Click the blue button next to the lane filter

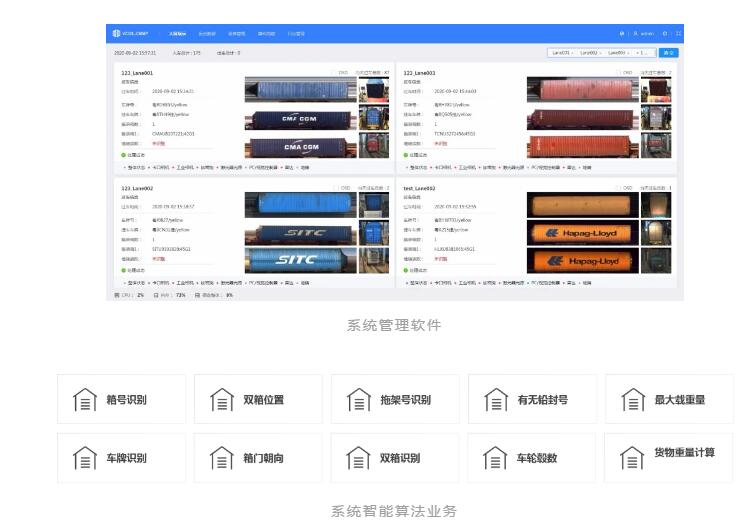pos(668,53)
